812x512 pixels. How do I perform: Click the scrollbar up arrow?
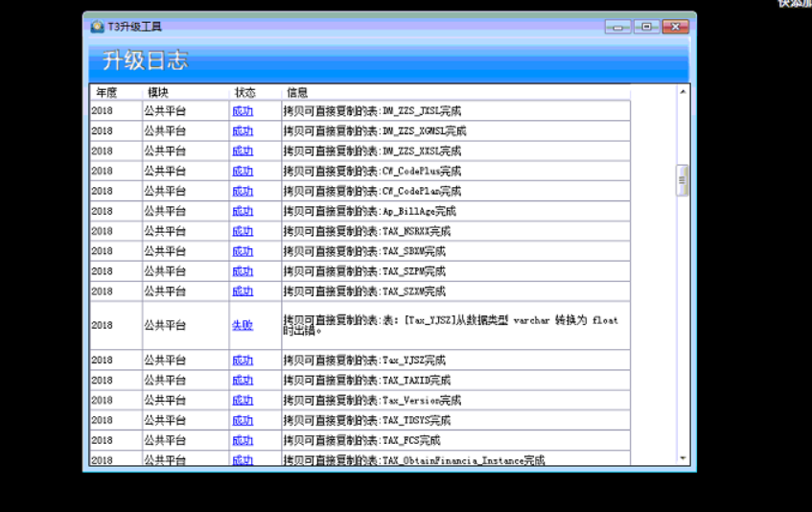click(683, 92)
